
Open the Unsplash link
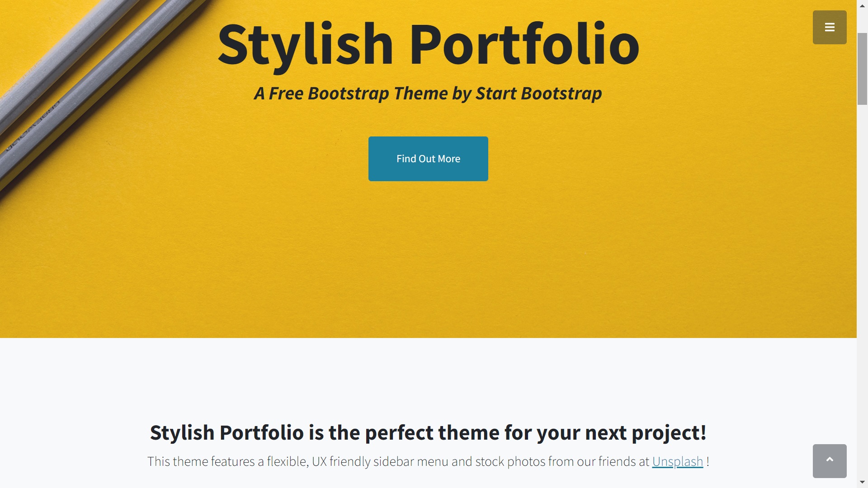(x=677, y=461)
